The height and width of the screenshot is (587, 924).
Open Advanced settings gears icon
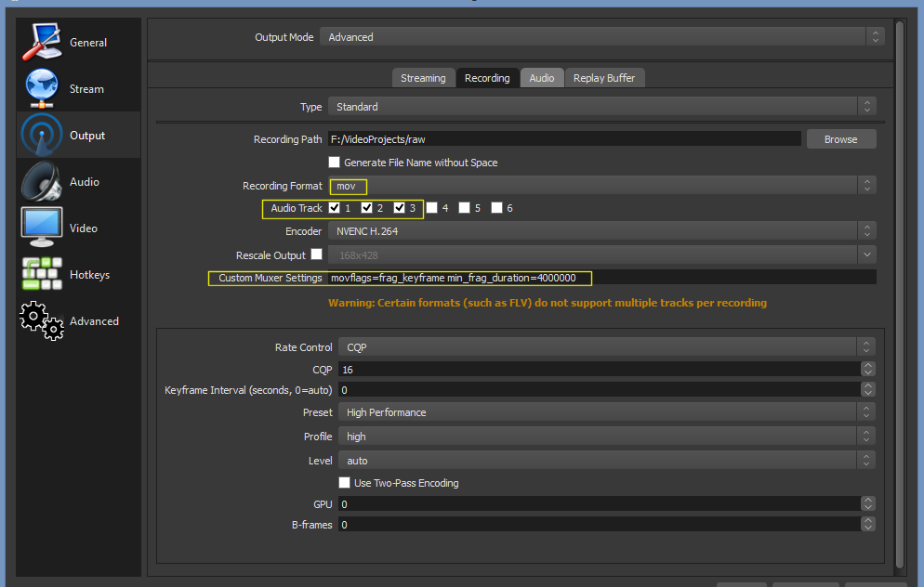pyautogui.click(x=42, y=320)
